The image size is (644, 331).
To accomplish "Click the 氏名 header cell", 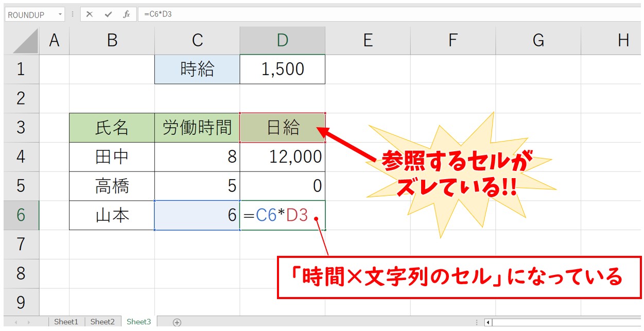I will click(x=112, y=128).
